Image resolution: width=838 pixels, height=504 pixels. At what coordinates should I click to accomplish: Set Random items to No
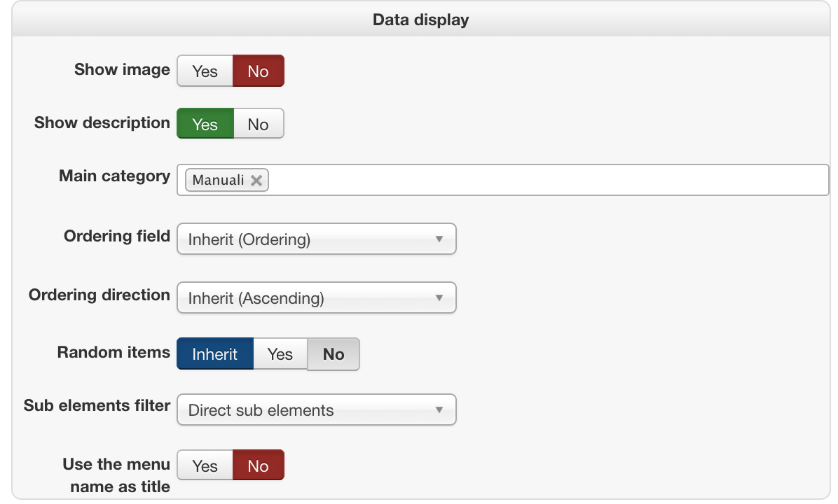click(x=334, y=354)
